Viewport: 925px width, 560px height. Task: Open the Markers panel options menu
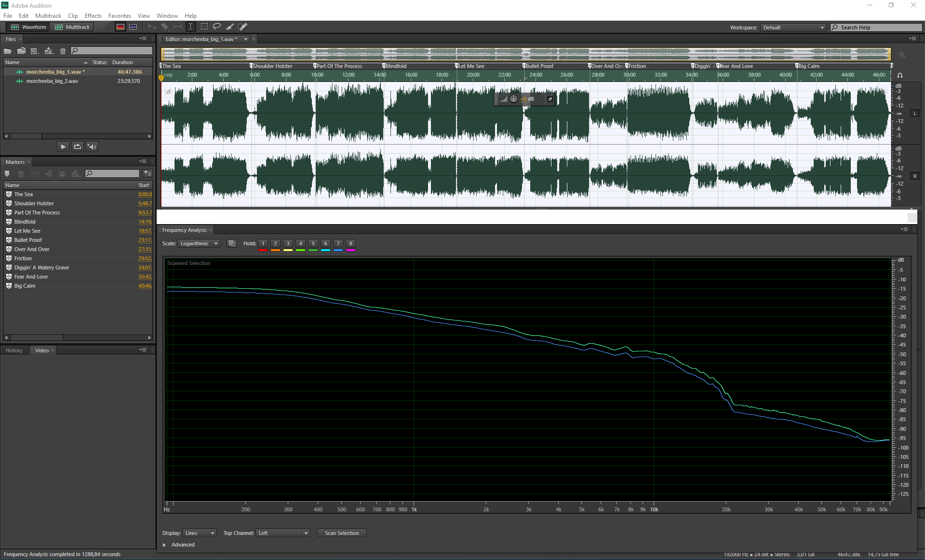click(x=143, y=161)
